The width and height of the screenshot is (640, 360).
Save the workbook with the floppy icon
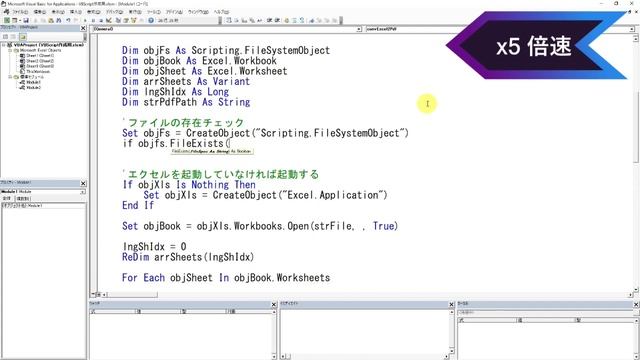point(26,20)
